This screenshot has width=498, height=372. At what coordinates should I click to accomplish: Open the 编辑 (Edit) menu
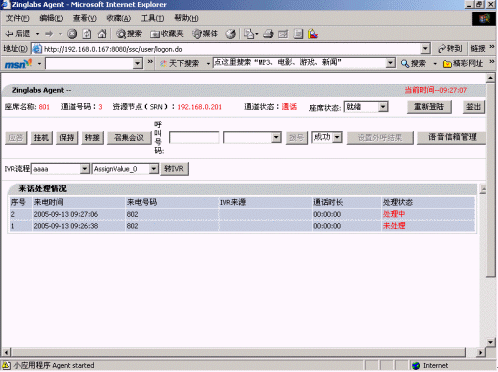51,18
